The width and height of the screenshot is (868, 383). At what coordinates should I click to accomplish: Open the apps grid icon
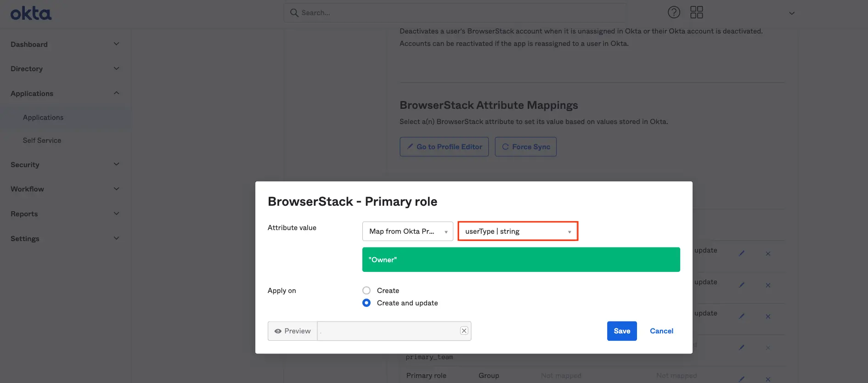(696, 12)
